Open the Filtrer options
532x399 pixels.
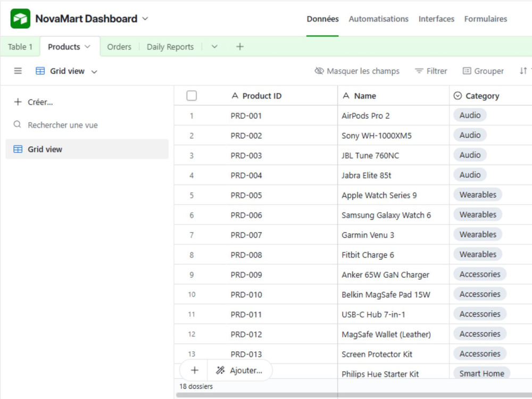coord(431,71)
